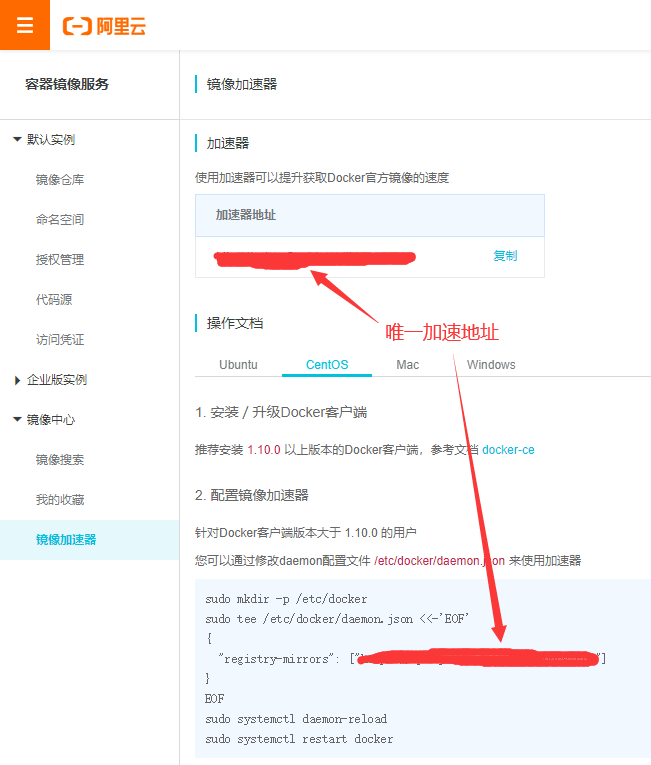The image size is (651, 765).
Task: Open 命名空间 in sidebar
Action: [x=60, y=220]
